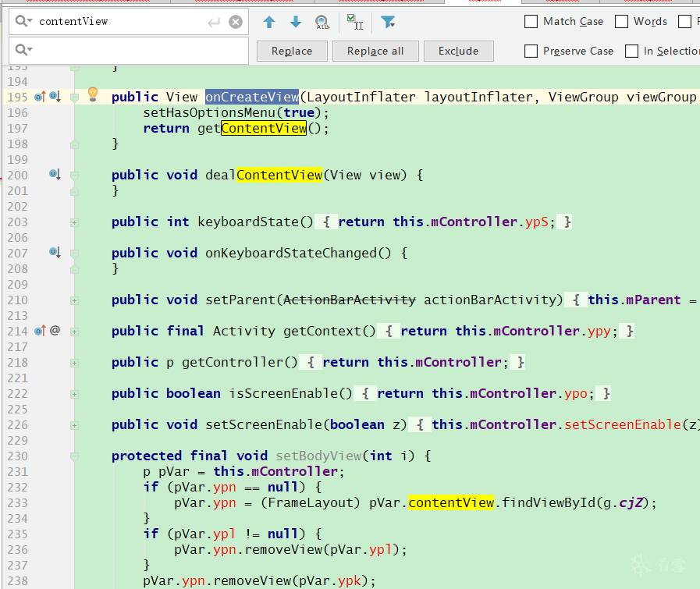Image resolution: width=700 pixels, height=589 pixels.
Task: Enable the Words checkbox
Action: pos(621,21)
